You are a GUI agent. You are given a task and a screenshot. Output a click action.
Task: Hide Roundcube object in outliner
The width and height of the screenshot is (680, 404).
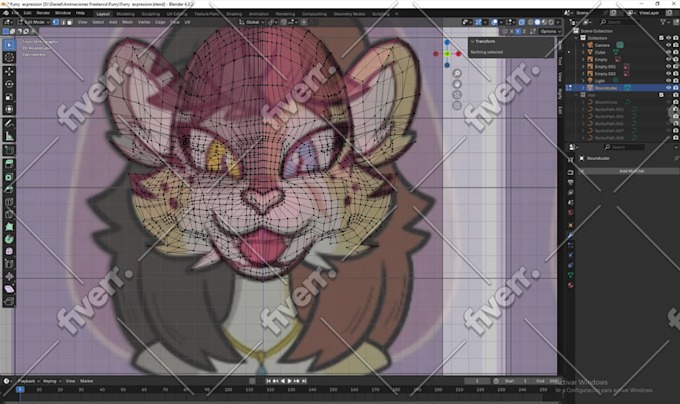(x=668, y=88)
